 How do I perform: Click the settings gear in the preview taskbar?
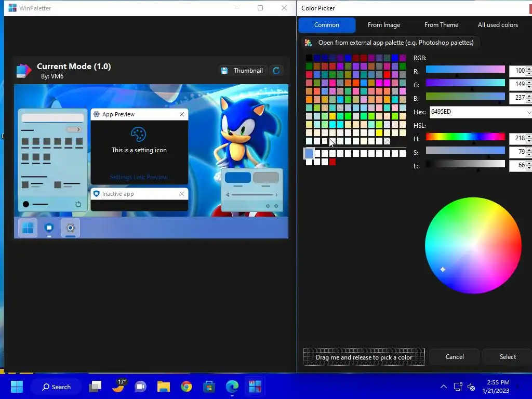70,228
